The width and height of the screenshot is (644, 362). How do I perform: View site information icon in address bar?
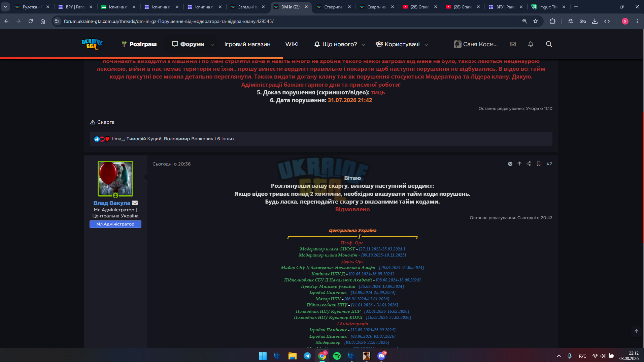(57, 21)
